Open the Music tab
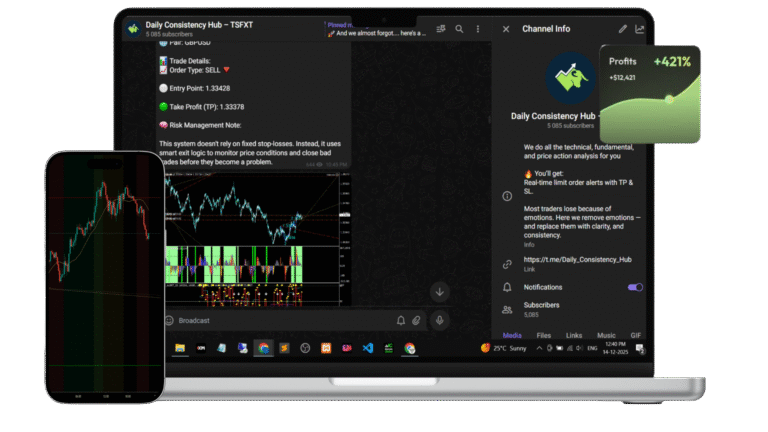The image size is (768, 432). click(x=606, y=335)
